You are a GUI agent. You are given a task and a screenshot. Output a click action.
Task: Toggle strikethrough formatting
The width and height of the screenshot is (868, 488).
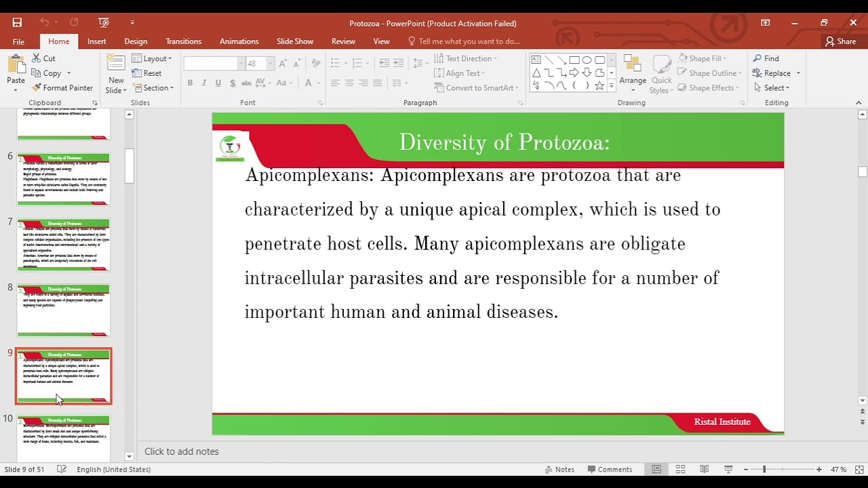(247, 83)
